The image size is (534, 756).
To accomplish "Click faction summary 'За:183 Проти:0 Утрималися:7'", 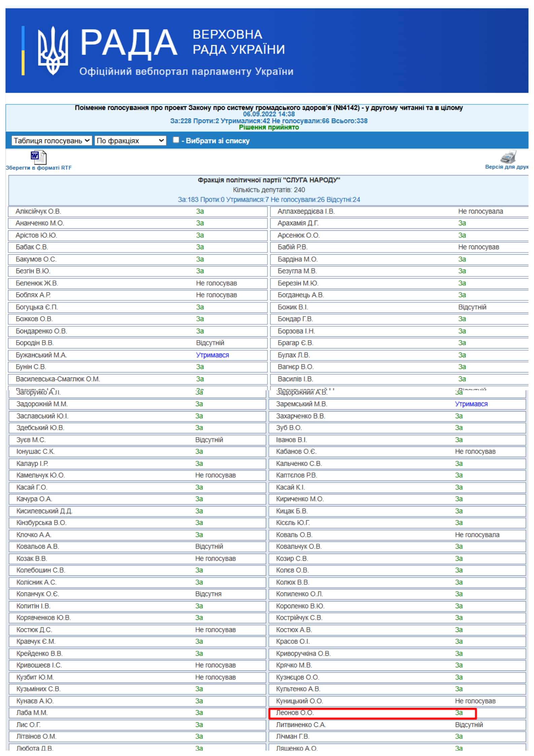I will [x=269, y=200].
